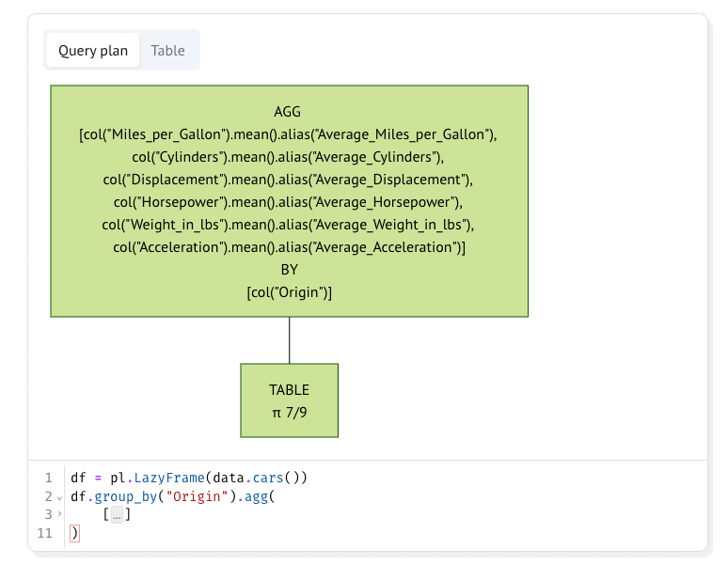Click the highlighted closing parenthesis on line 11

tap(75, 533)
